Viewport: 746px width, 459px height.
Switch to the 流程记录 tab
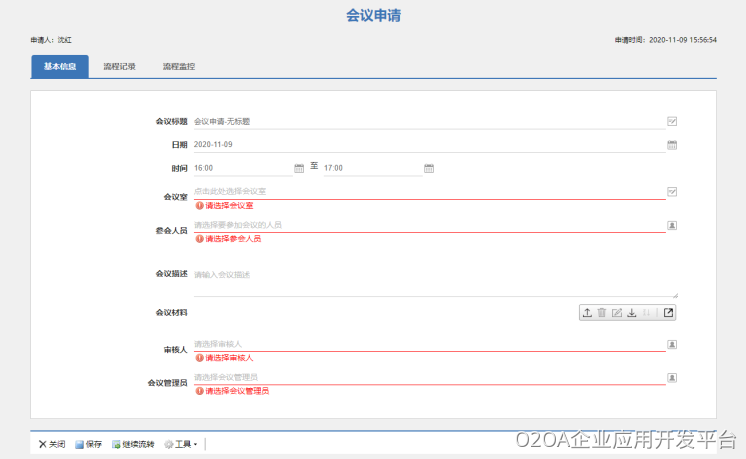click(119, 67)
